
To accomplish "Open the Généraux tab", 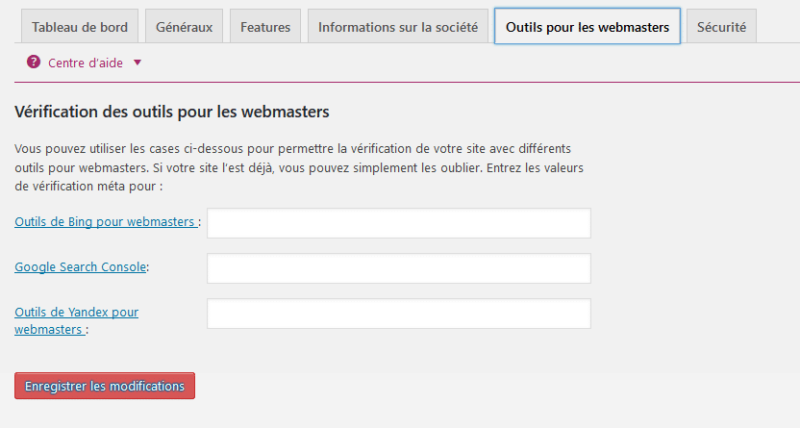I will coord(184,27).
